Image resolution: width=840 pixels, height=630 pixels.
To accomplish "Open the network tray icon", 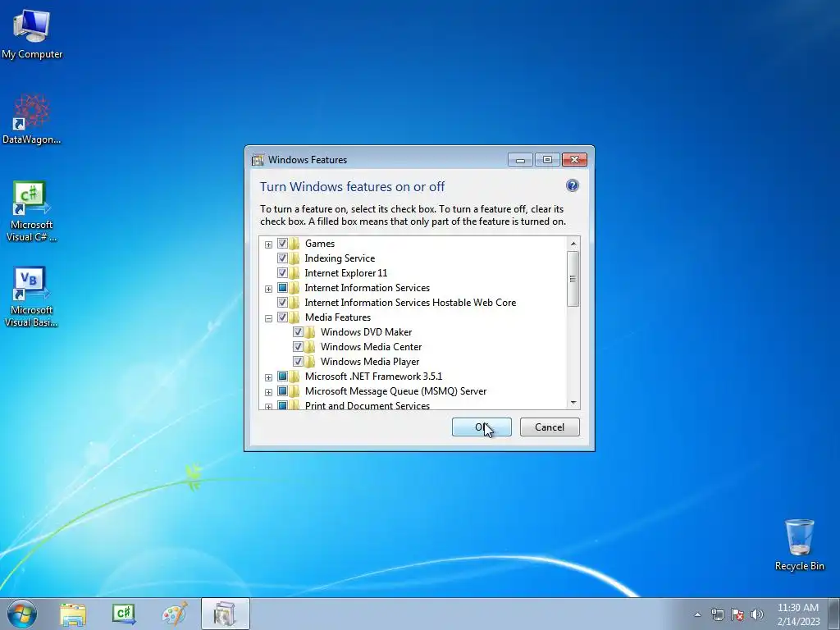I will tap(717, 614).
